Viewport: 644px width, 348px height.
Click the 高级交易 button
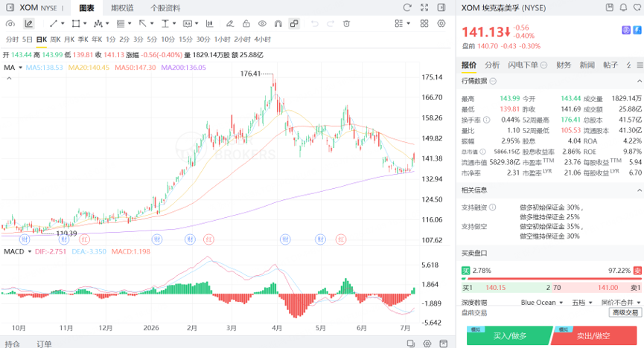click(625, 313)
